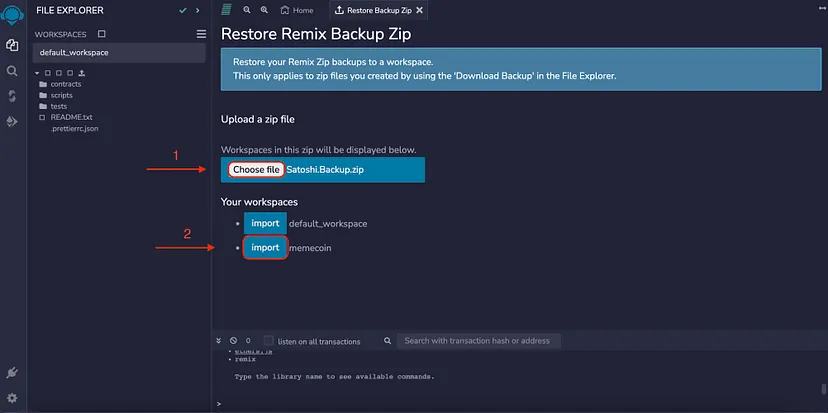This screenshot has height=413, width=828.
Task: Click the remix library entry in terminal
Action: pos(245,359)
